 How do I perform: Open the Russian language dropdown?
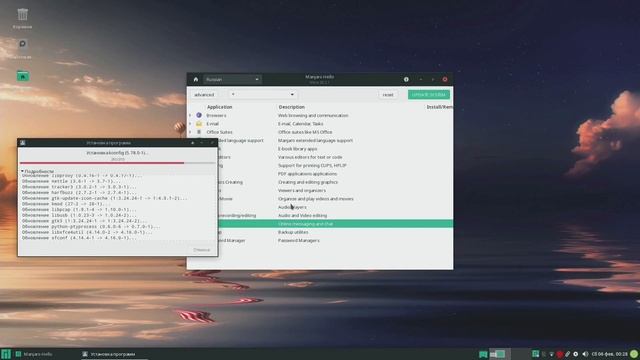(x=232, y=80)
